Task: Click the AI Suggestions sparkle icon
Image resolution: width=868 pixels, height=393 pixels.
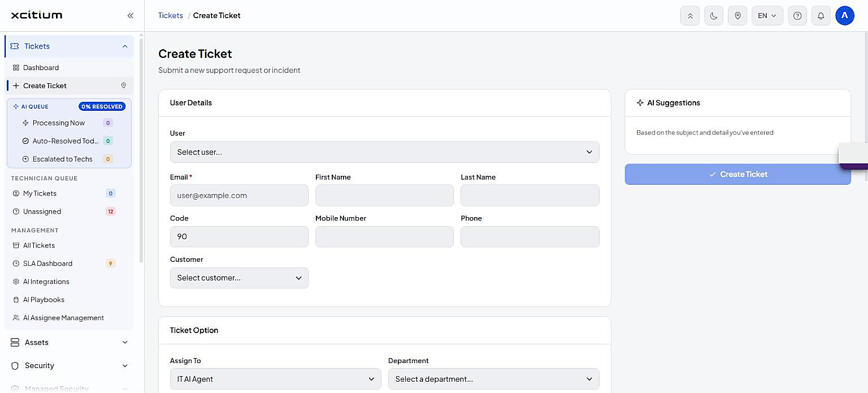Action: (640, 103)
